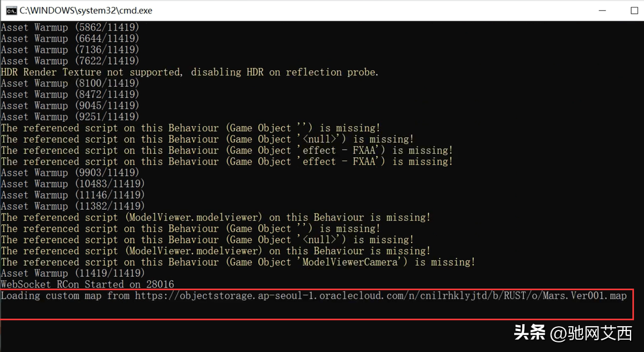Click the objectstorage oraclecloud map URL
Viewport: 644px width, 352px height.
(380, 296)
